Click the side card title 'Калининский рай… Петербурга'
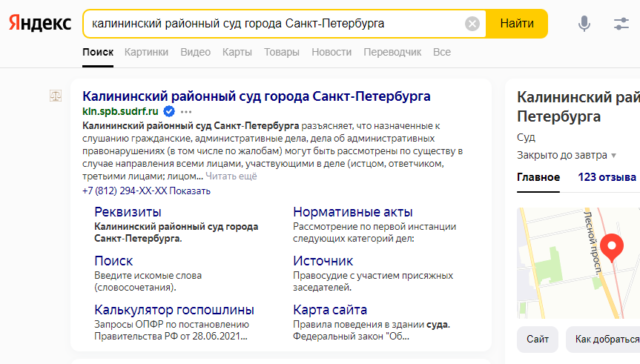Viewport: 640px width, 364px height. pyautogui.click(x=578, y=107)
